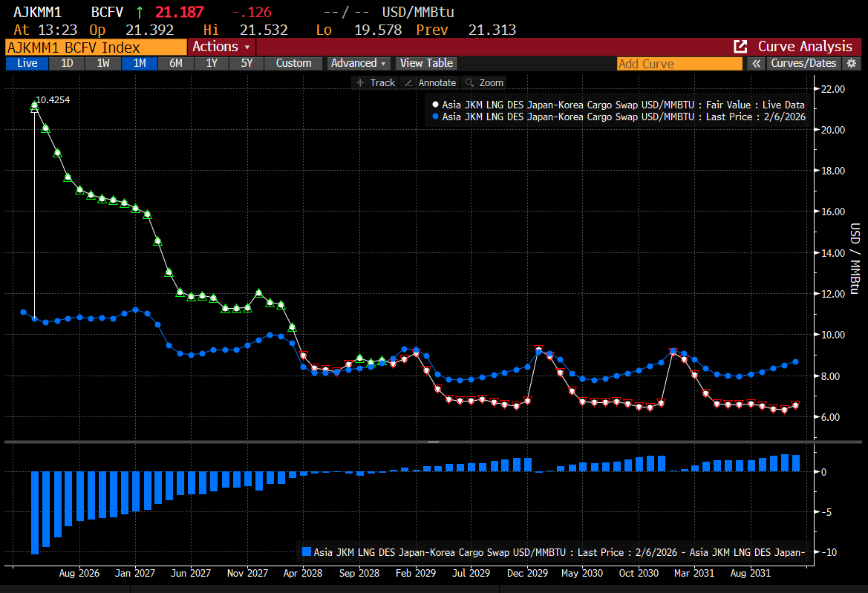The width and height of the screenshot is (868, 593).
Task: Click the Curve Analysis title
Action: [x=805, y=47]
